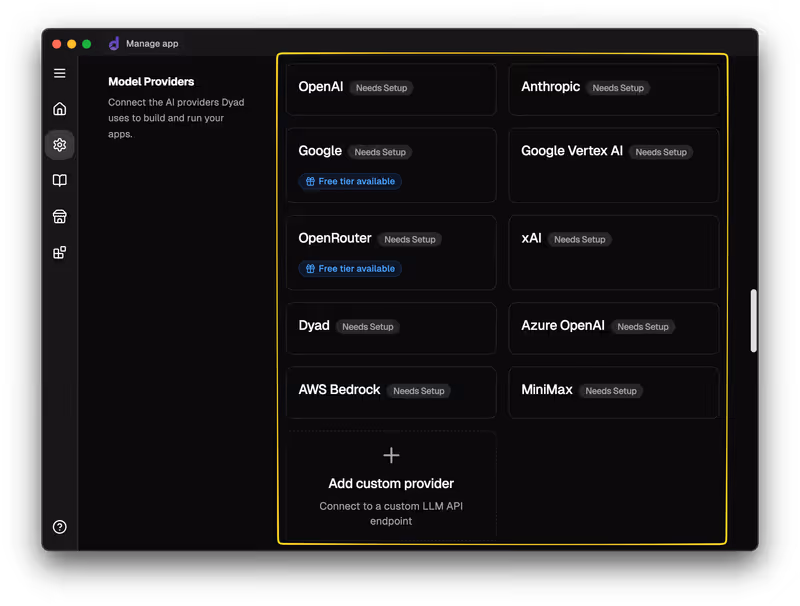Open the Dyad provider card
Image resolution: width=800 pixels, height=606 pixels.
pyautogui.click(x=391, y=328)
